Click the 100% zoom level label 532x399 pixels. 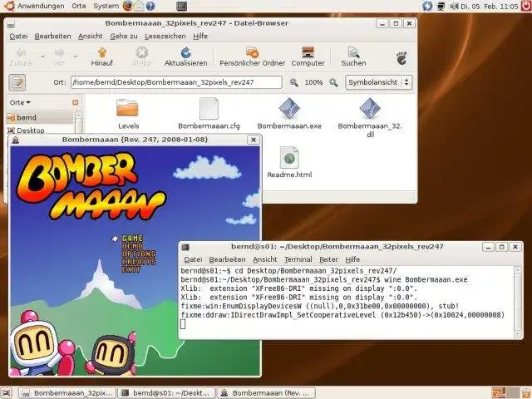313,82
